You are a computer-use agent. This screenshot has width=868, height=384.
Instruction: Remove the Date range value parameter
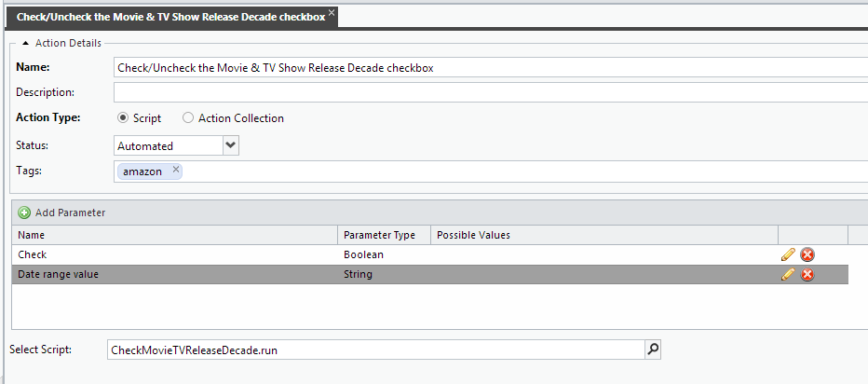[x=807, y=274]
